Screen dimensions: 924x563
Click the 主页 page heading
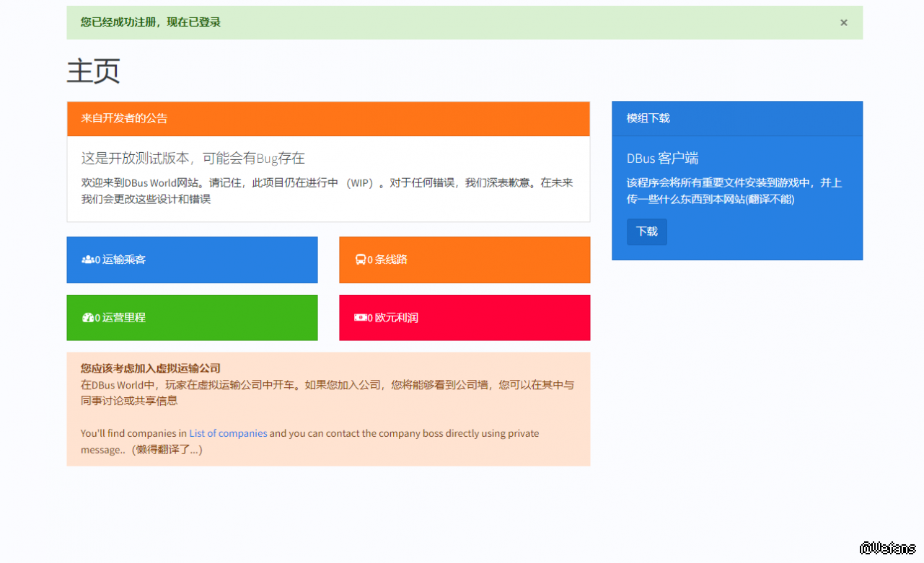click(x=93, y=71)
